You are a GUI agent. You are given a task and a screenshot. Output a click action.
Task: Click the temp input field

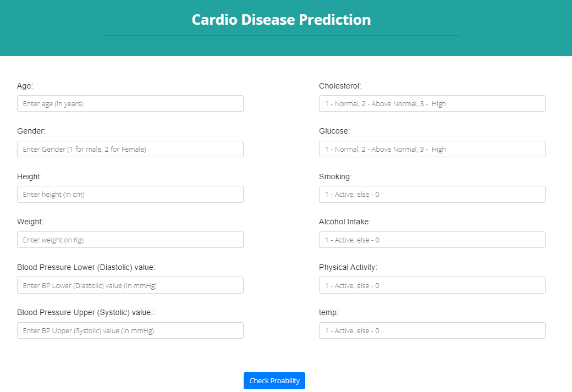[x=432, y=330]
